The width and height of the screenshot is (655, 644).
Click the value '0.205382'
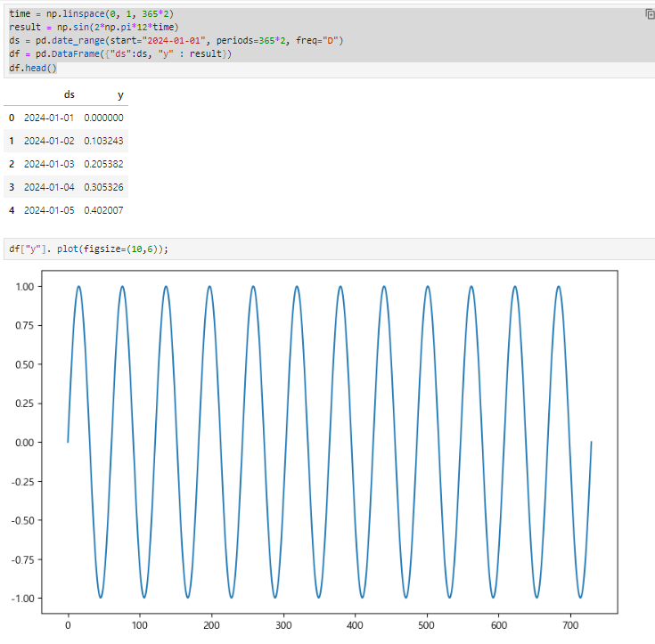click(103, 164)
